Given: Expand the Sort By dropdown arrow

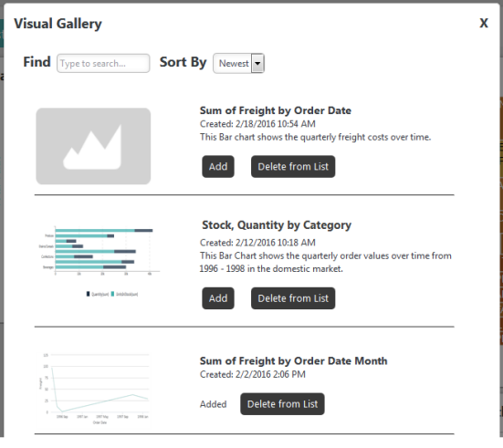Looking at the screenshot, I should pos(257,63).
